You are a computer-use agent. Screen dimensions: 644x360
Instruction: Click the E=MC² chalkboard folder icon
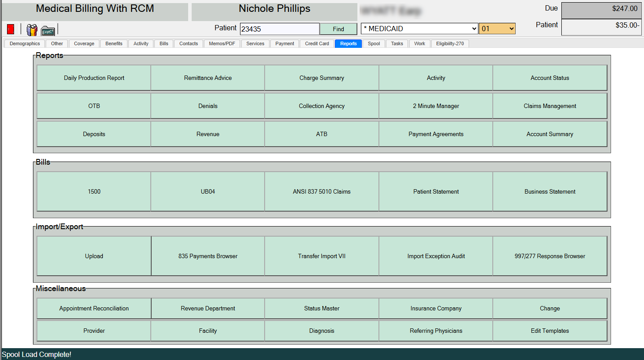[x=47, y=30]
